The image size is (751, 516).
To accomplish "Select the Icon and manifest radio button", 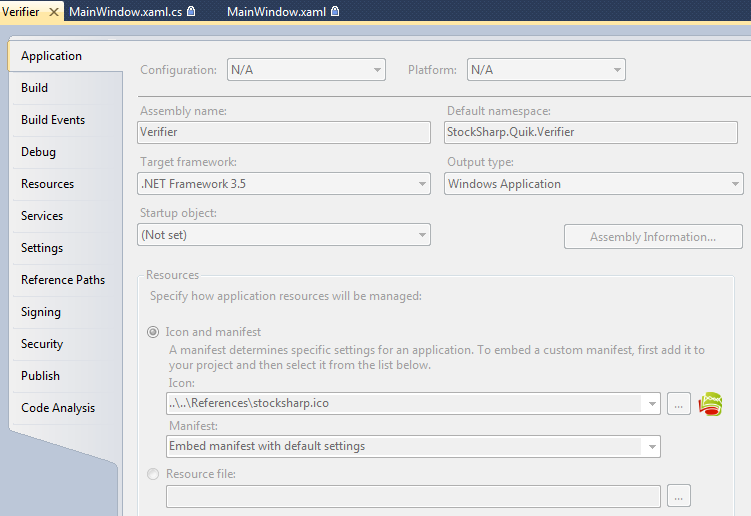I will 153,332.
